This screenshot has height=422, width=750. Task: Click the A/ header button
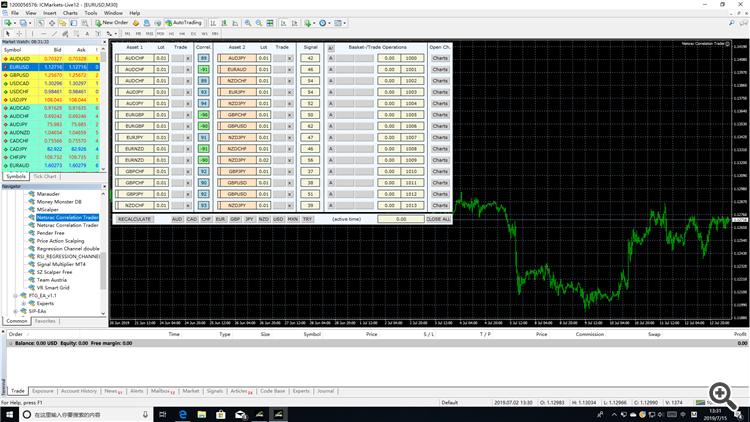(331, 48)
